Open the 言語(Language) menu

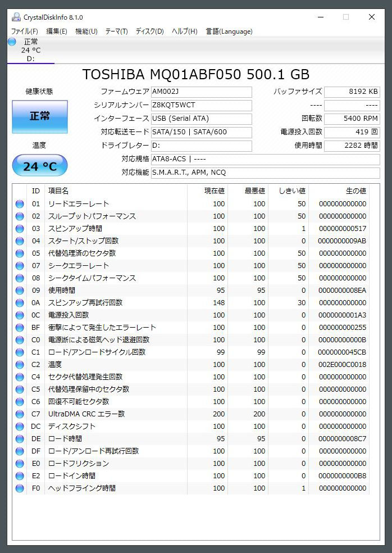click(229, 31)
